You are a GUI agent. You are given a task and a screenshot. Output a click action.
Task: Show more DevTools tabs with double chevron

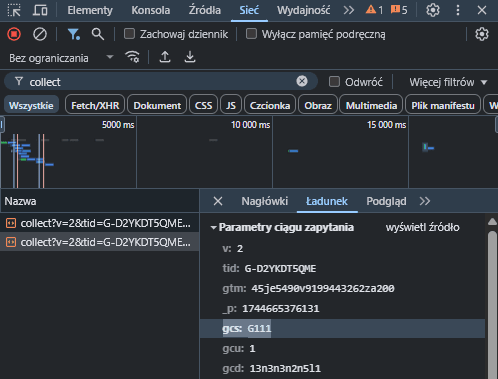(349, 10)
